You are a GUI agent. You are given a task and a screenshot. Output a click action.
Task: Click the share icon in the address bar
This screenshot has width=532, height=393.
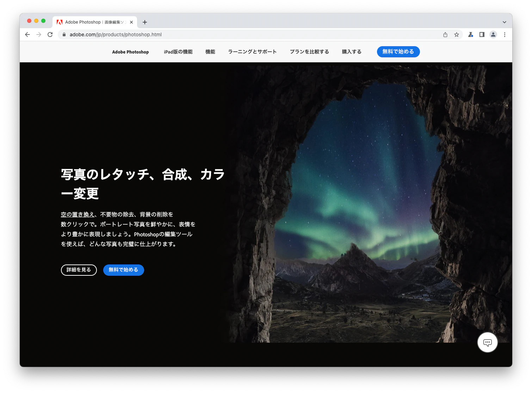tap(445, 35)
